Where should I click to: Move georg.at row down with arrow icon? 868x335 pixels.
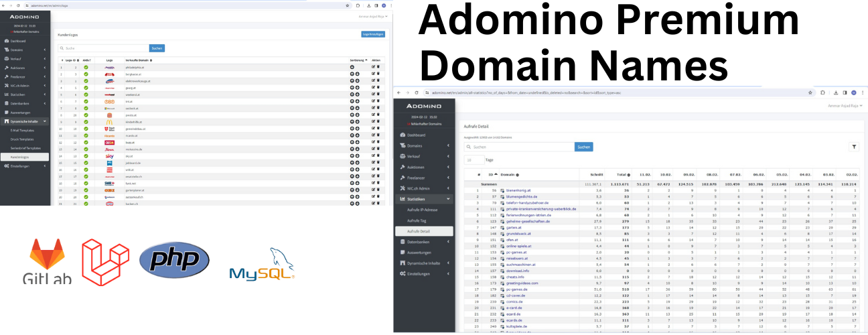358,88
